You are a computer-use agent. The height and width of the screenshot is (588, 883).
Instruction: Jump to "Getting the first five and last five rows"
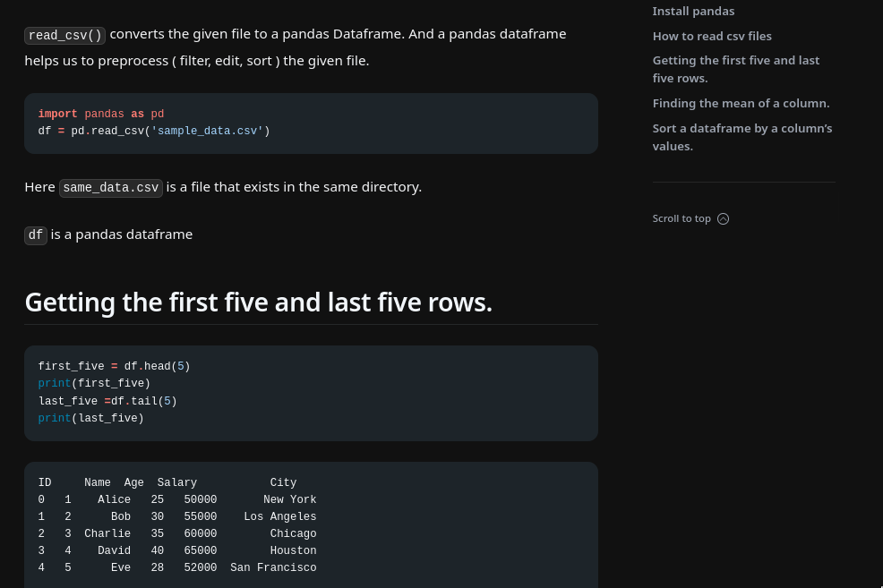click(735, 69)
